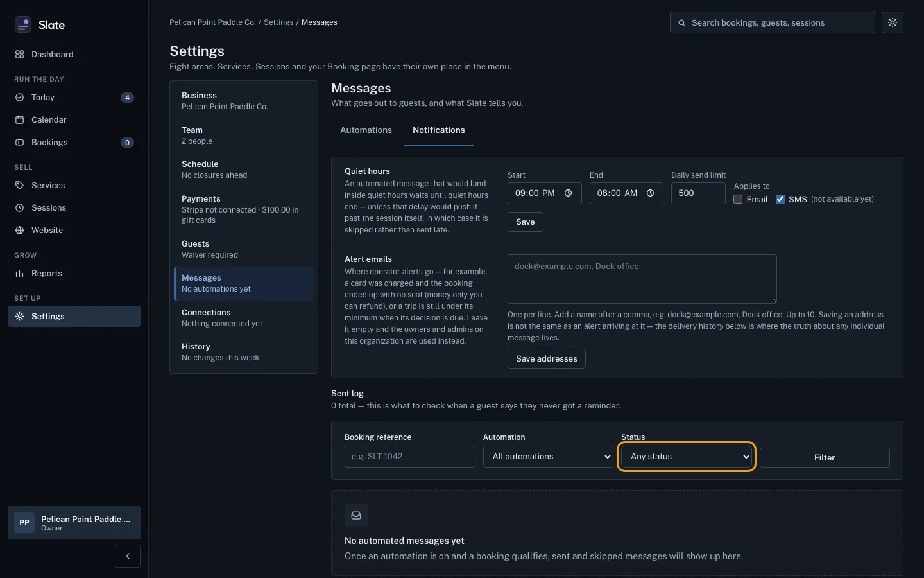
Task: Switch to the Automations tab
Action: click(x=366, y=130)
